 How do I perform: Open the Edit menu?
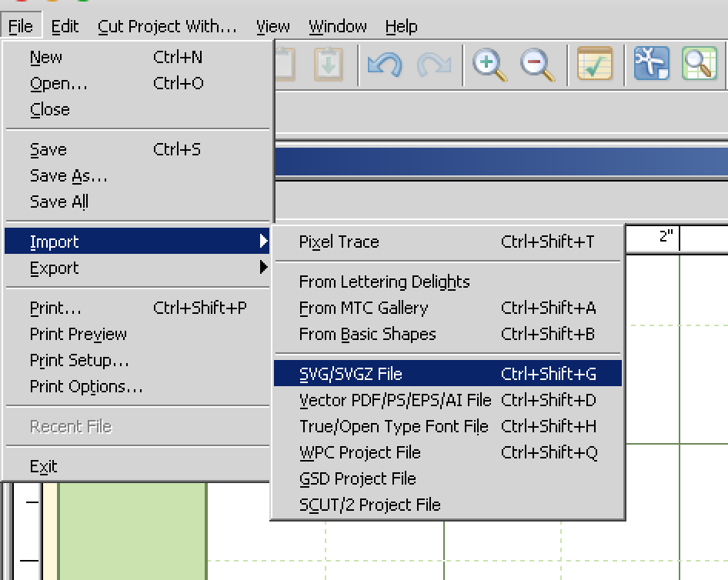click(65, 26)
